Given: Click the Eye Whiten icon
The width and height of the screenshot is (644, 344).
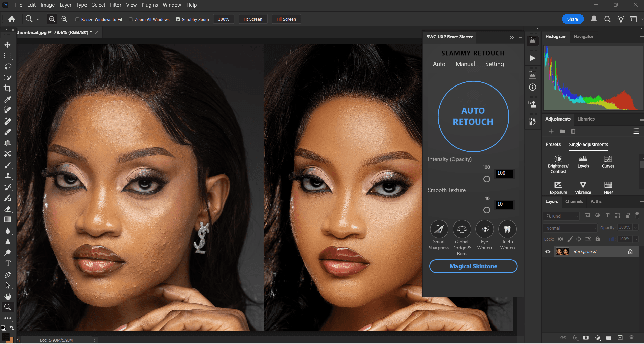Looking at the screenshot, I should click(484, 229).
